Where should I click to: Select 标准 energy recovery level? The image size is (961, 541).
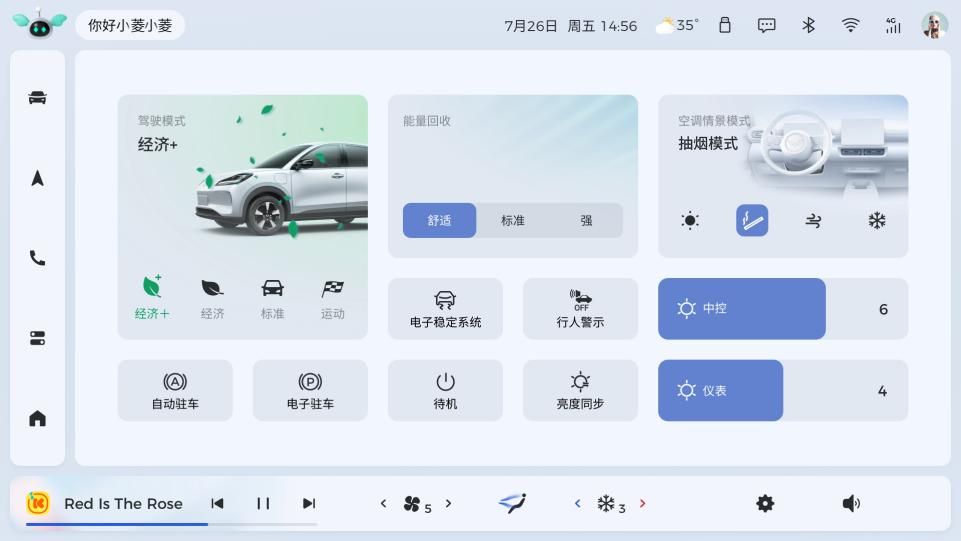(513, 220)
